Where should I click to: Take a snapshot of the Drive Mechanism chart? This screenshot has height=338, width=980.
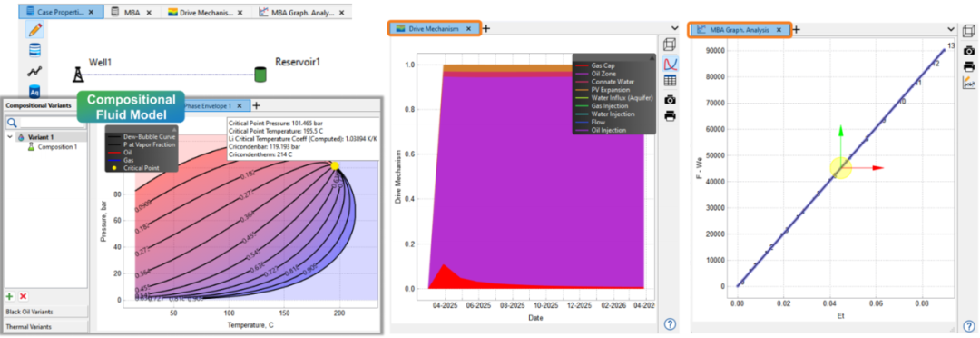tap(670, 100)
